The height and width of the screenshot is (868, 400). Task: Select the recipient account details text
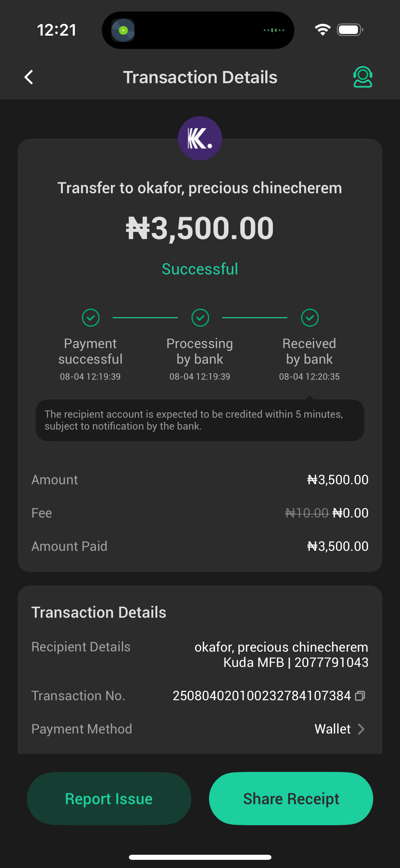pos(281,655)
